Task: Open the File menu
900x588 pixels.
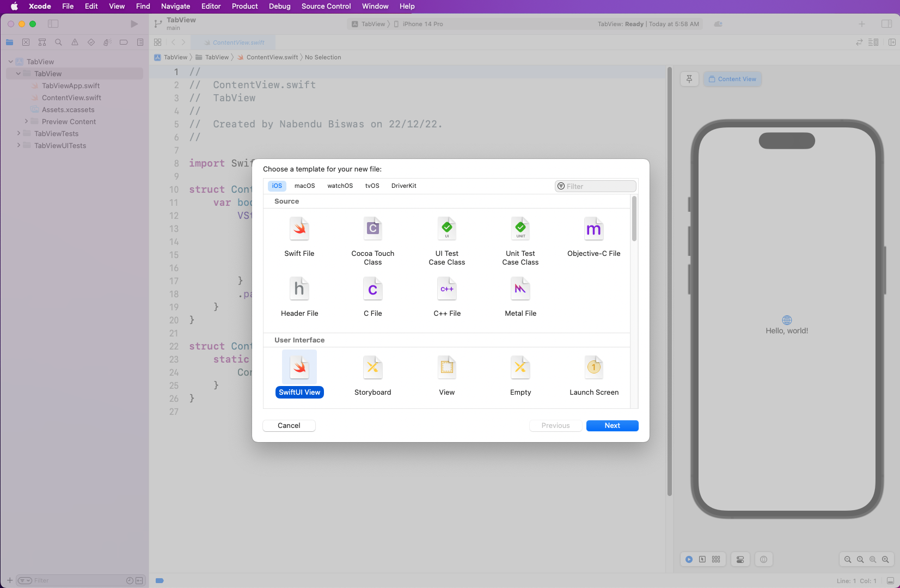Action: click(x=68, y=7)
